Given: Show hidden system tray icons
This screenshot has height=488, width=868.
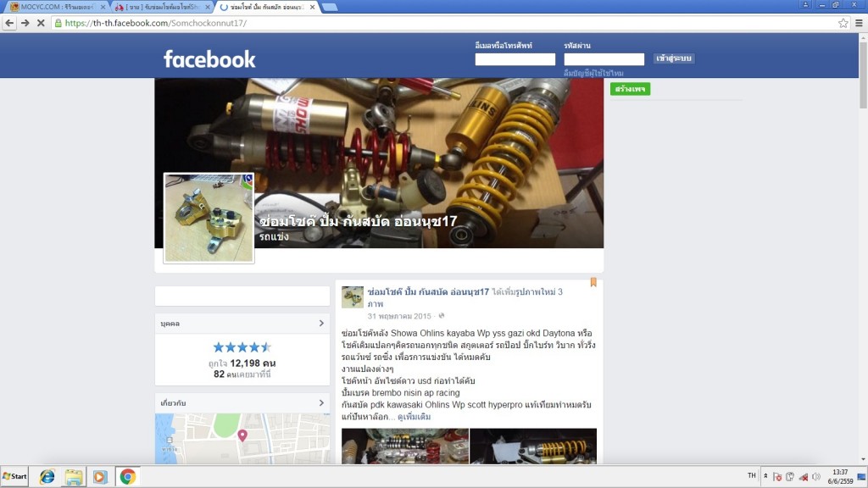Looking at the screenshot, I should [765, 476].
